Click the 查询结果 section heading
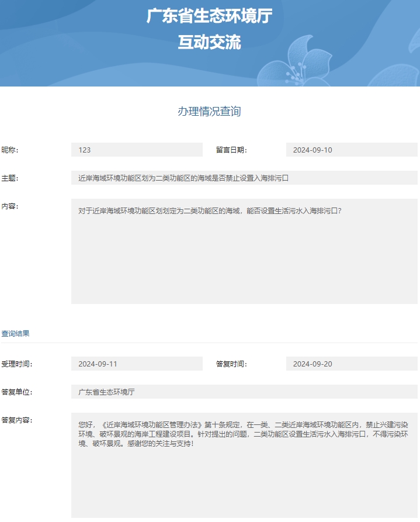 pos(15,333)
